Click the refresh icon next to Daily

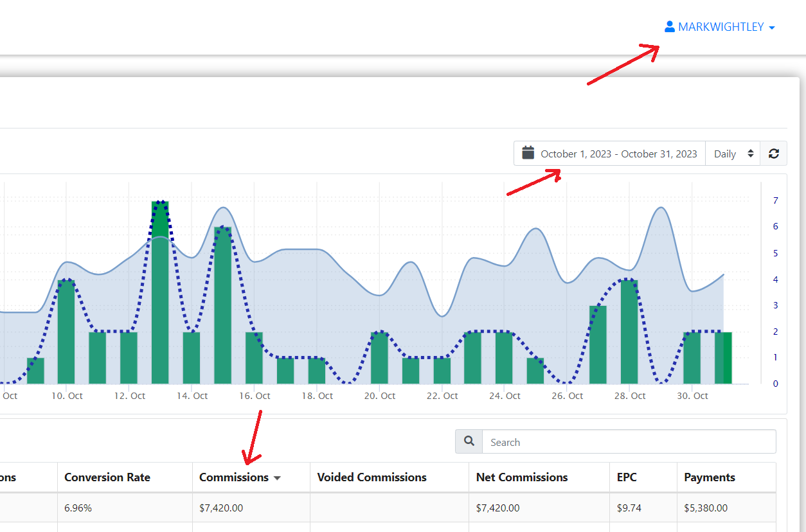774,154
